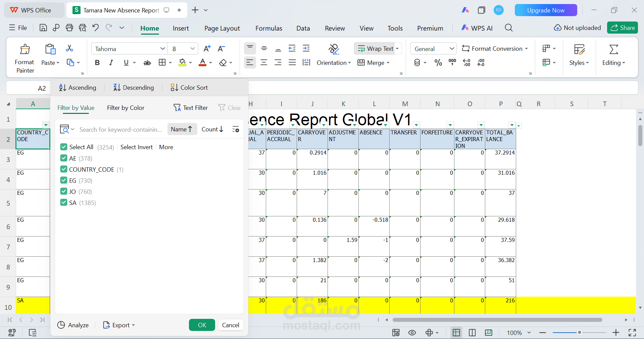Apply Strikethrough formatting
The width and height of the screenshot is (644, 339).
(x=147, y=62)
